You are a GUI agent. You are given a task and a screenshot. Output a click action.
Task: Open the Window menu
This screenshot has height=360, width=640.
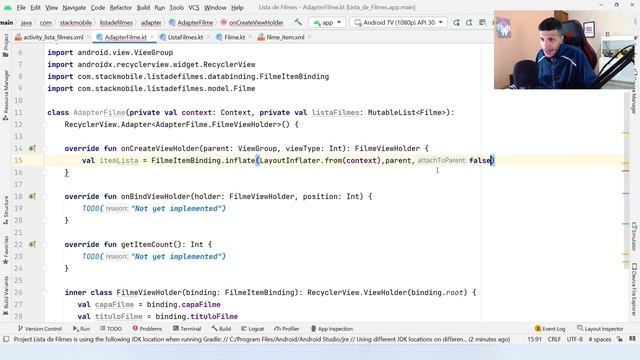pyautogui.click(x=215, y=7)
